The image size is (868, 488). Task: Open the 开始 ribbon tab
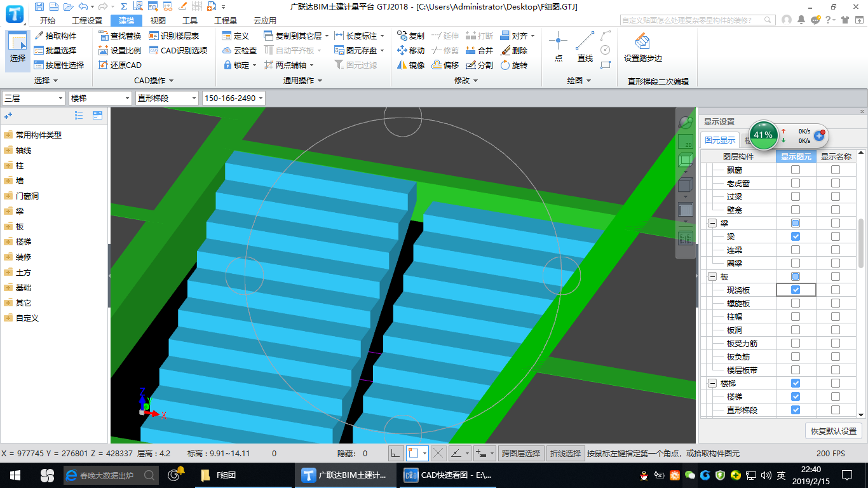pos(48,20)
